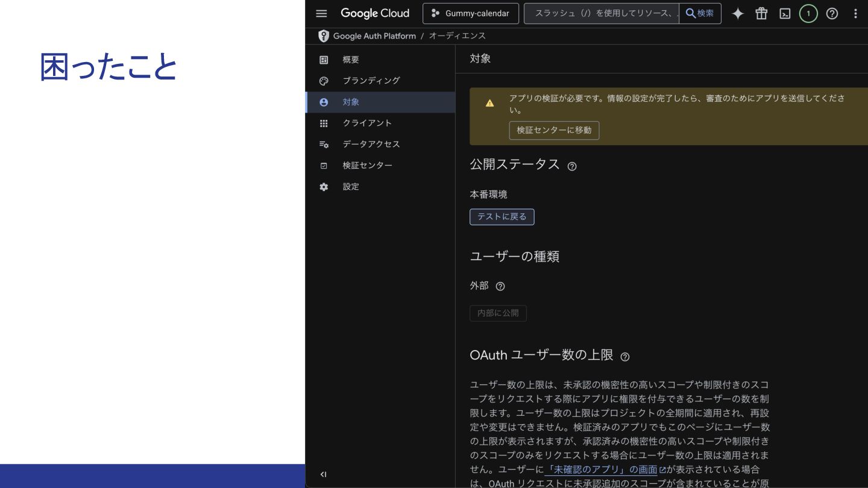Open Gemini sparkle assistant icon
This screenshot has width=868, height=488.
pos(738,13)
